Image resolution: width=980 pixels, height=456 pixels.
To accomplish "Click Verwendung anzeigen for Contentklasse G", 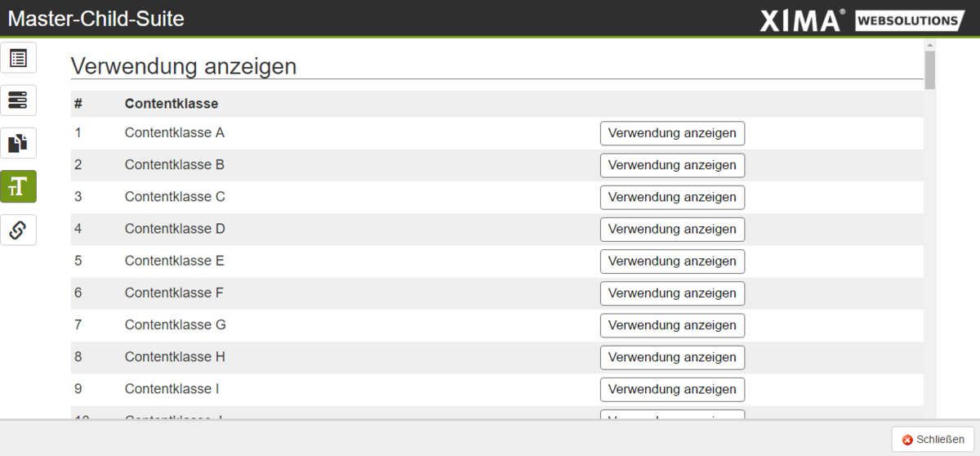I will tap(672, 325).
